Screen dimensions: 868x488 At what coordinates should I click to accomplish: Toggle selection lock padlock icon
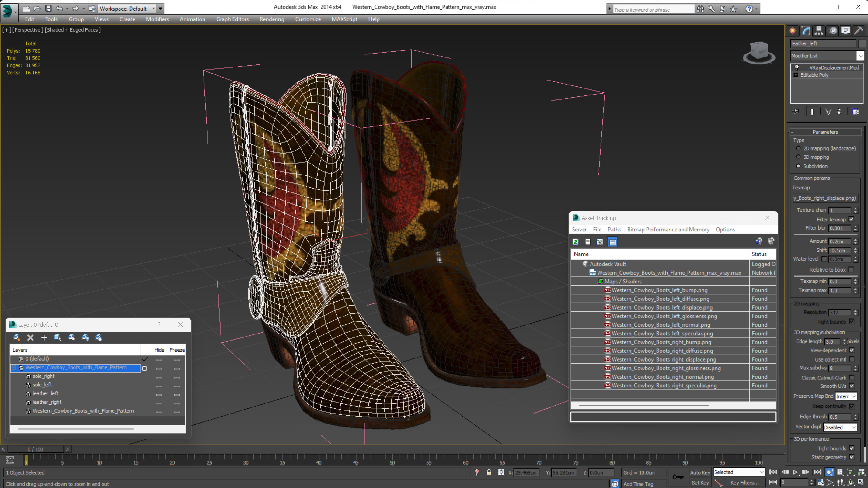click(x=489, y=472)
